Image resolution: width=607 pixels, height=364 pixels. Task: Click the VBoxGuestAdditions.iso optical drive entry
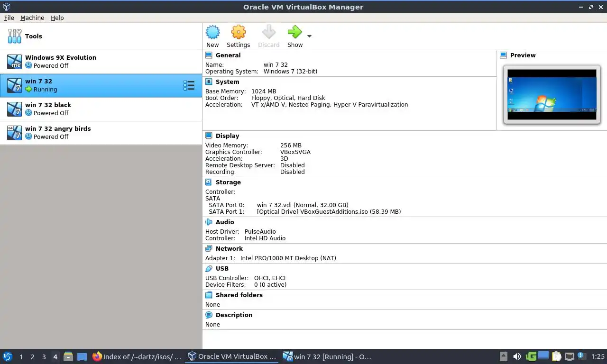(329, 212)
